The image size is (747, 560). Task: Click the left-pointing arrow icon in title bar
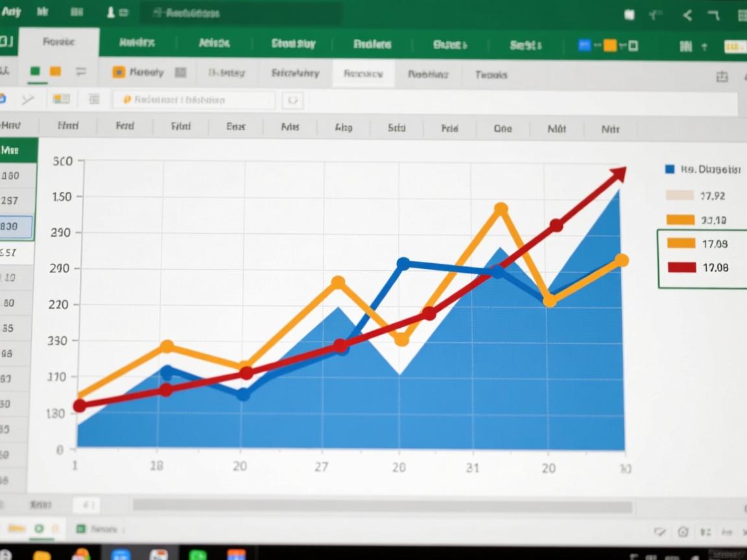click(687, 16)
